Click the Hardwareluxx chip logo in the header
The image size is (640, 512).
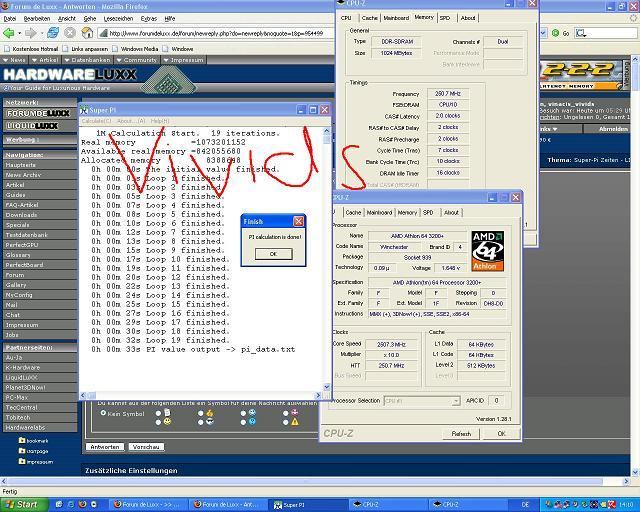[x=167, y=81]
